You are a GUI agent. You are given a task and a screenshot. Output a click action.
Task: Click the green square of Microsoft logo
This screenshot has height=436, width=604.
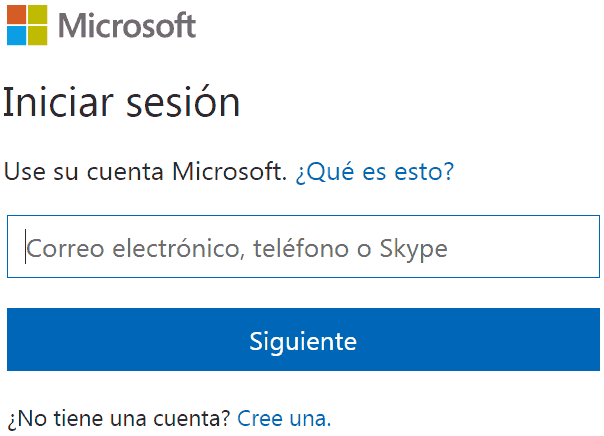coord(38,15)
